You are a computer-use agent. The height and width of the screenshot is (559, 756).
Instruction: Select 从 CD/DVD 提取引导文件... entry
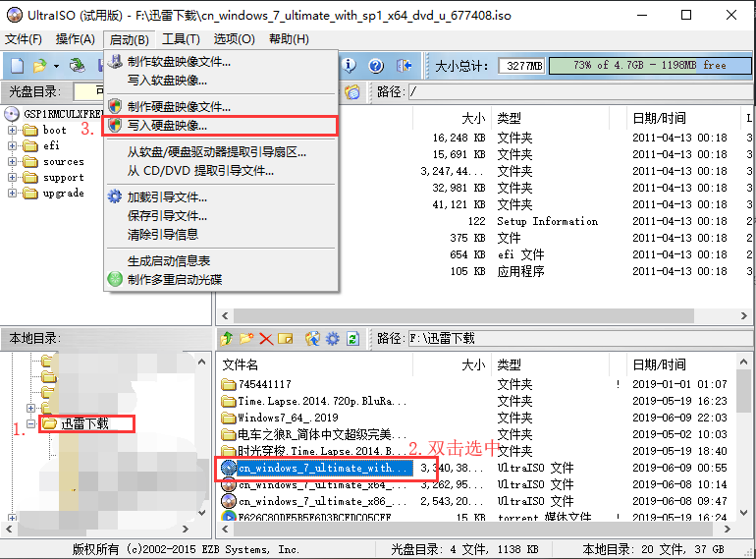tap(221, 171)
